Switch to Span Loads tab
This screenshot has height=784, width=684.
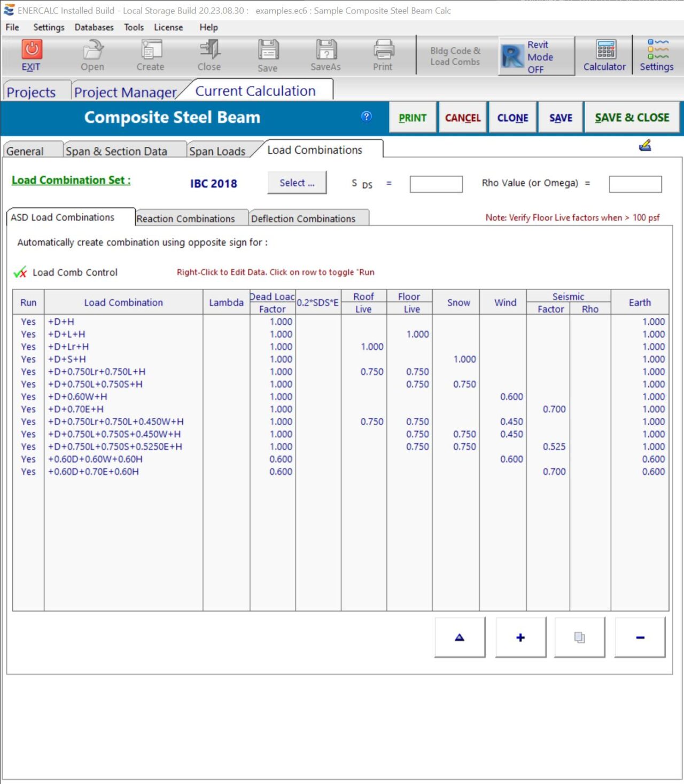pos(217,151)
